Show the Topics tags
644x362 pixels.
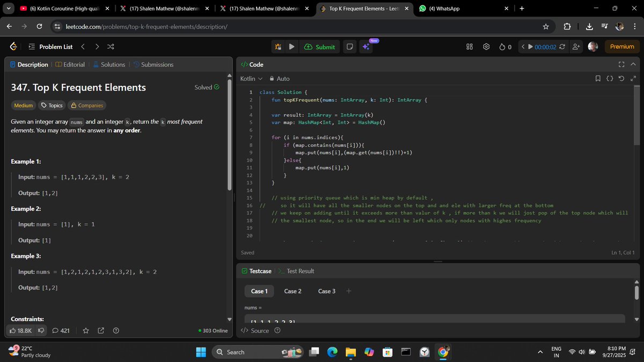[x=52, y=105]
